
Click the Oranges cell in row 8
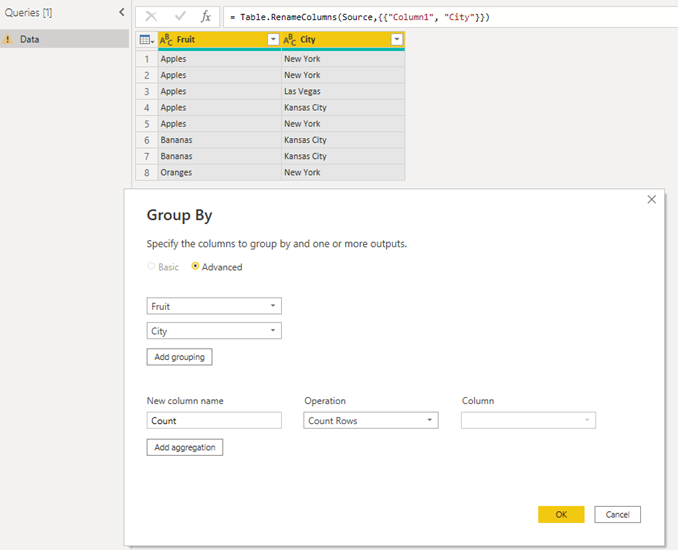220,173
